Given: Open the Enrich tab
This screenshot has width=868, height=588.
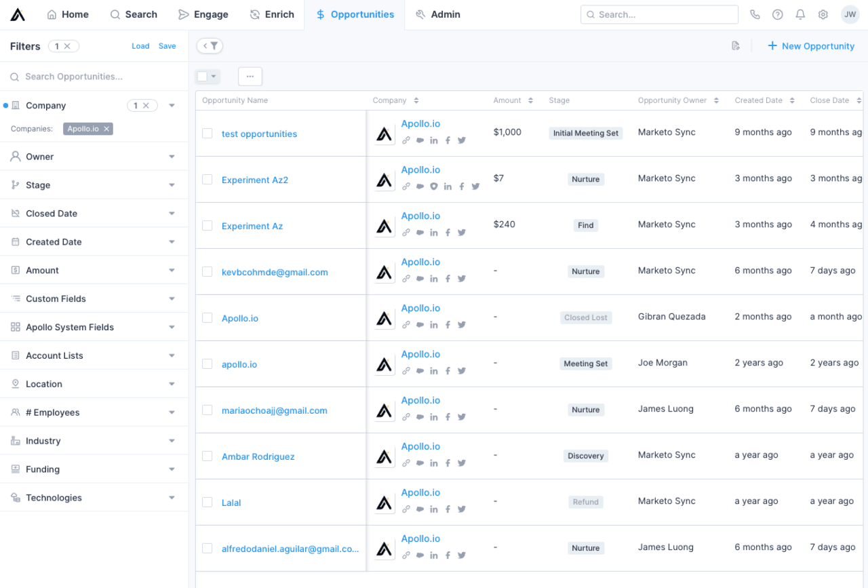Looking at the screenshot, I should click(272, 14).
